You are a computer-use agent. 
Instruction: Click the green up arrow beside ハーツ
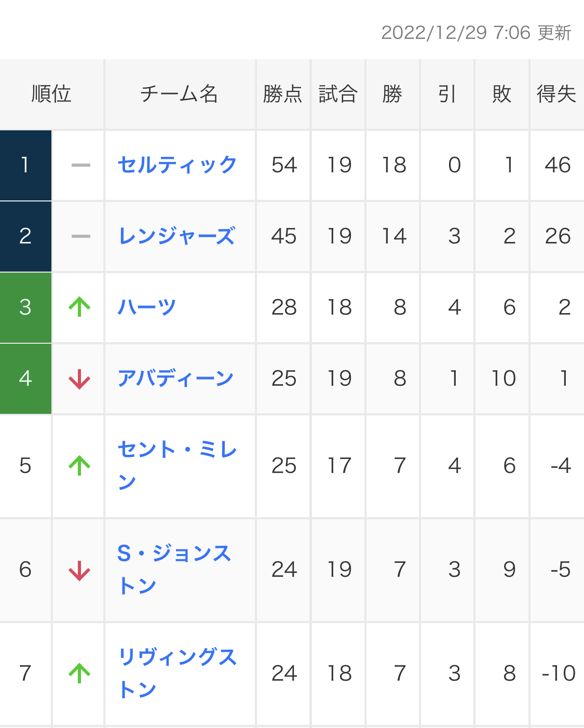coord(79,307)
